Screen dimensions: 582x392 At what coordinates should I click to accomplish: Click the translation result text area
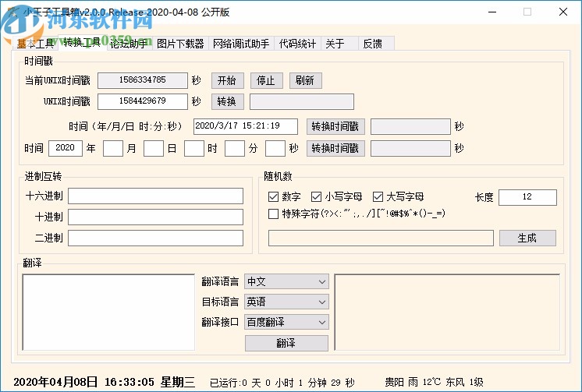tap(447, 313)
